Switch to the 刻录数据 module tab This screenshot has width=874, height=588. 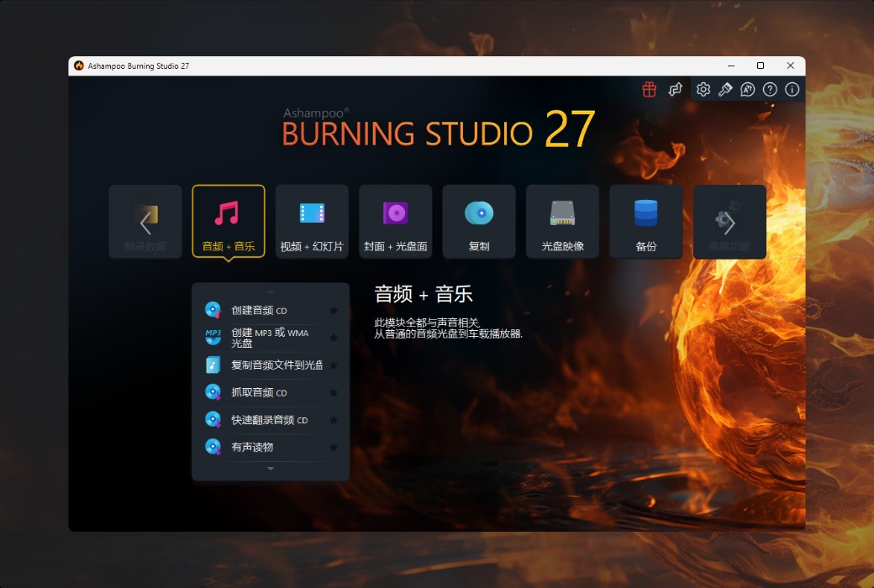(145, 221)
